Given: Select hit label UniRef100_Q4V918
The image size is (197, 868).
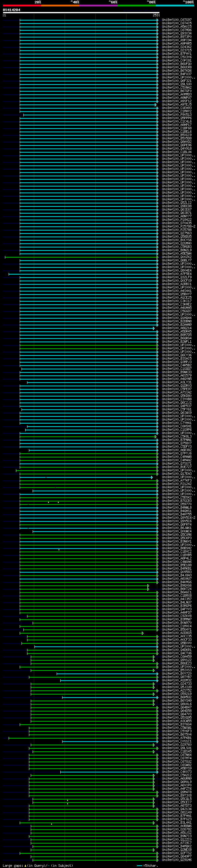Looking at the screenshot, I should 177,149.
